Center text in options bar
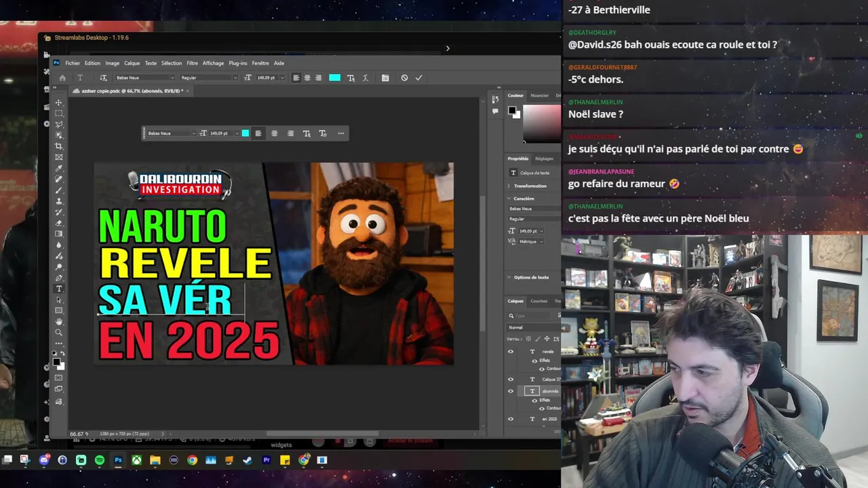The height and width of the screenshot is (488, 868). [x=307, y=78]
